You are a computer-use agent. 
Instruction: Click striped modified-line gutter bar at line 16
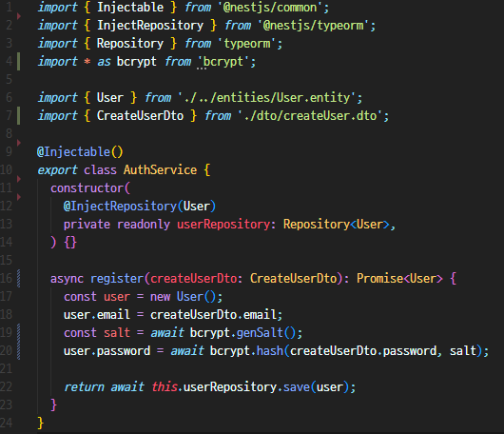18,278
